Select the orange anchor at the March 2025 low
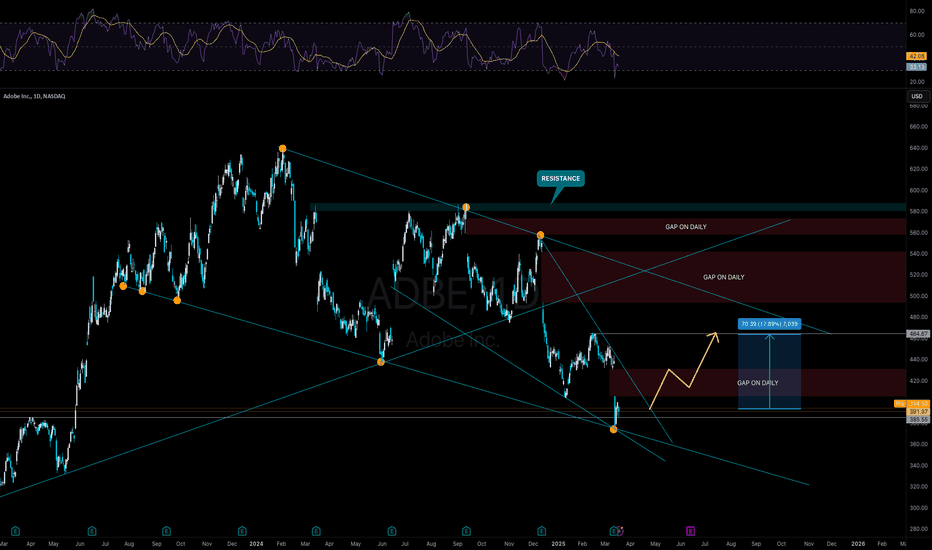This screenshot has height=550, width=932. (x=613, y=429)
